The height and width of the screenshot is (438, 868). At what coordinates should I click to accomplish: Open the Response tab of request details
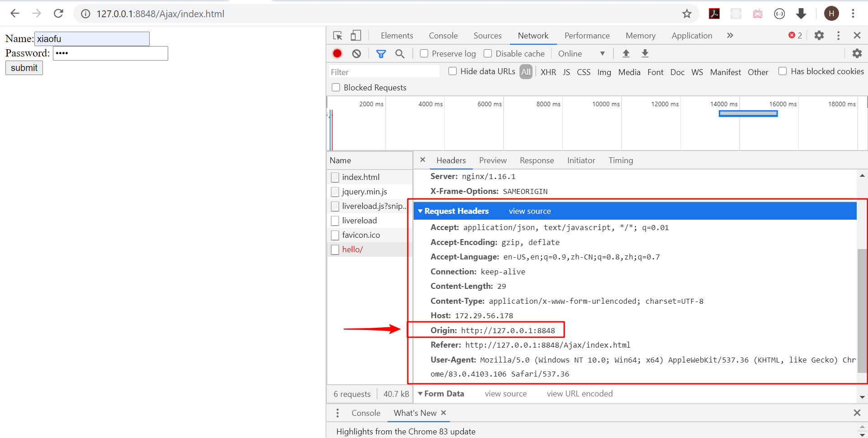point(537,160)
